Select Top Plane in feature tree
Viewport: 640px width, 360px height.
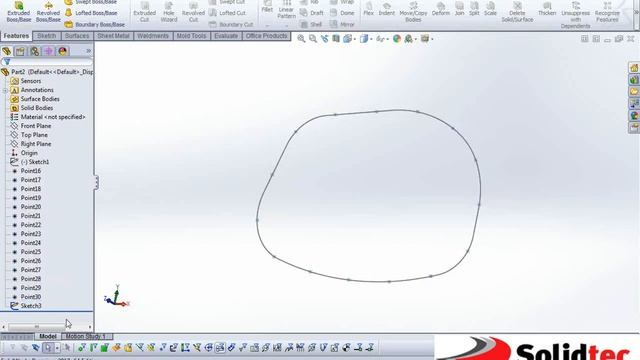[34, 135]
